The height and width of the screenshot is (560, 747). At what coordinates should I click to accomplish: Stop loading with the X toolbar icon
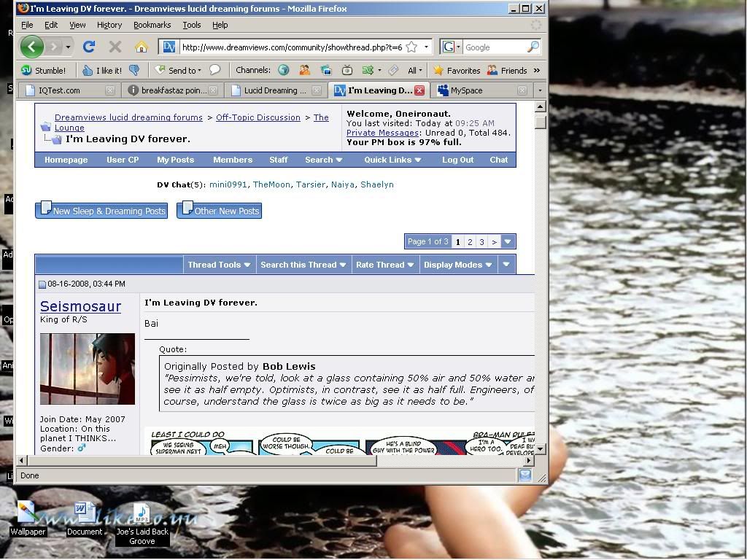[115, 47]
